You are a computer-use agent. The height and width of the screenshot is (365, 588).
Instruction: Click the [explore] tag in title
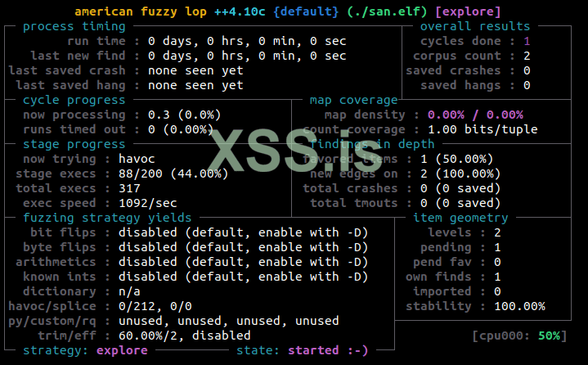pos(468,11)
